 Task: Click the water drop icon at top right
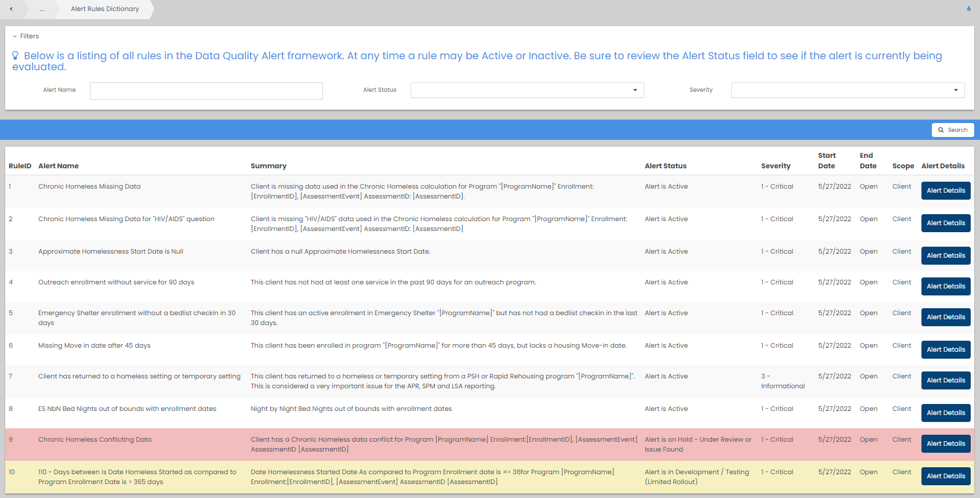tap(968, 9)
